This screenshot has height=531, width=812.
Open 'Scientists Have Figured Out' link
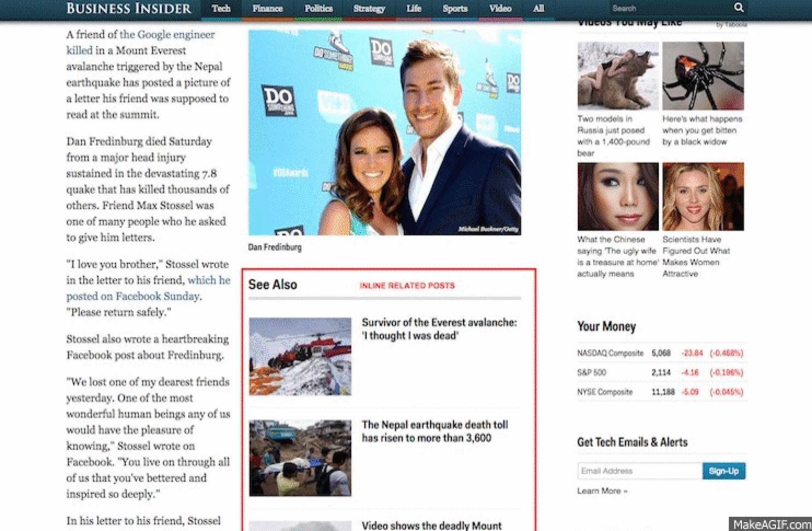pyautogui.click(x=696, y=256)
